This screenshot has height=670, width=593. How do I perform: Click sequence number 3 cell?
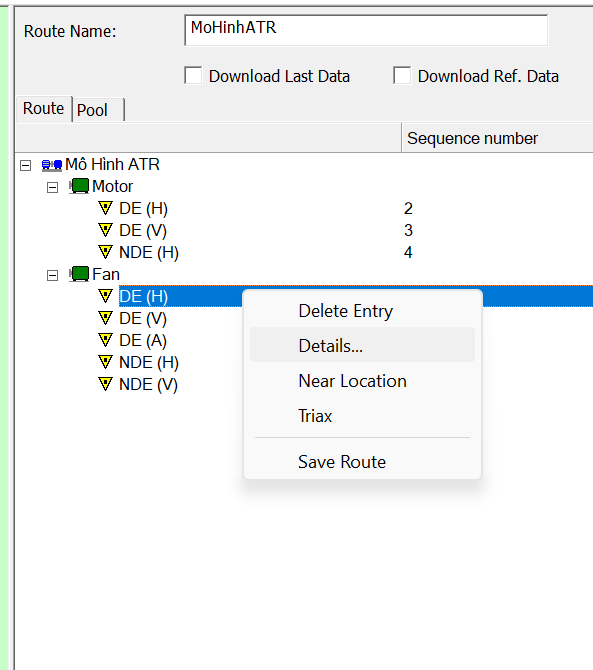[x=408, y=230]
